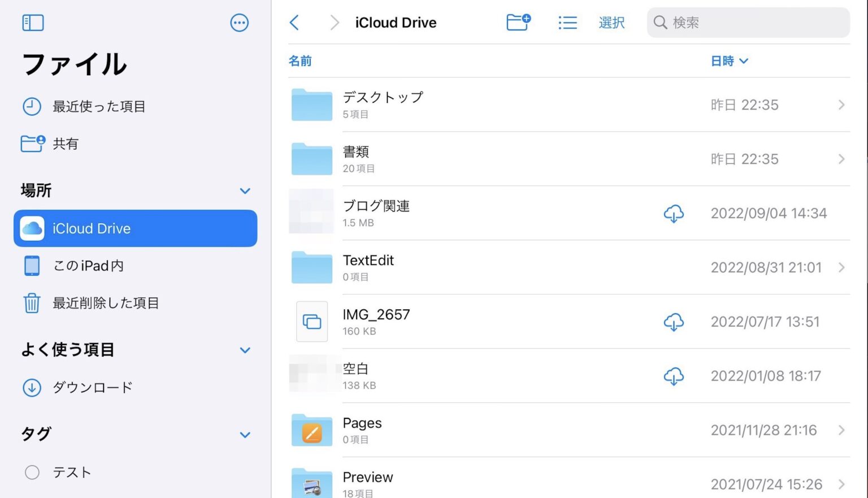Image resolution: width=868 pixels, height=498 pixels.
Task: Collapse the 場所 section
Action: (x=245, y=191)
